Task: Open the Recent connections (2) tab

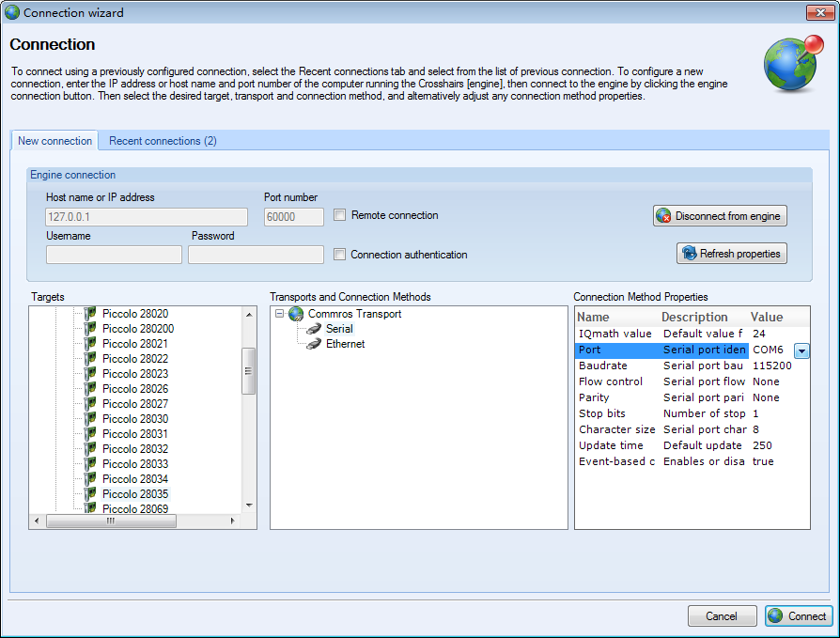Action: tap(163, 141)
